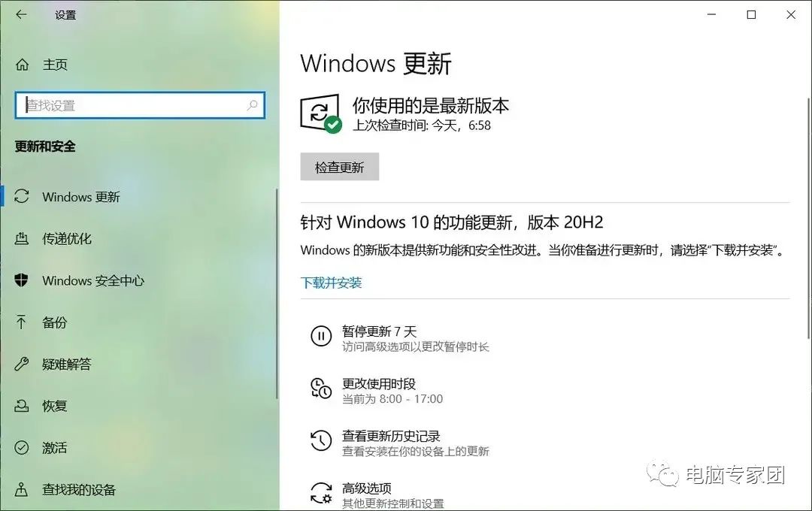Go to 主页 home

click(x=54, y=65)
